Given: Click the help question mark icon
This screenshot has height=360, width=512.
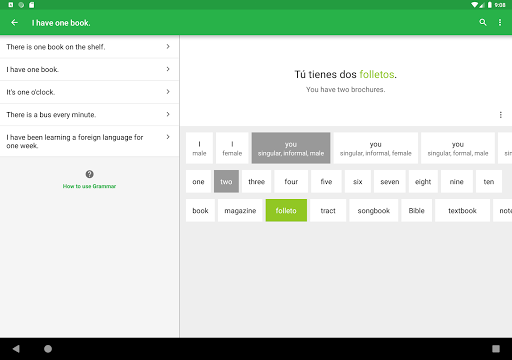Looking at the screenshot, I should (x=89, y=174).
